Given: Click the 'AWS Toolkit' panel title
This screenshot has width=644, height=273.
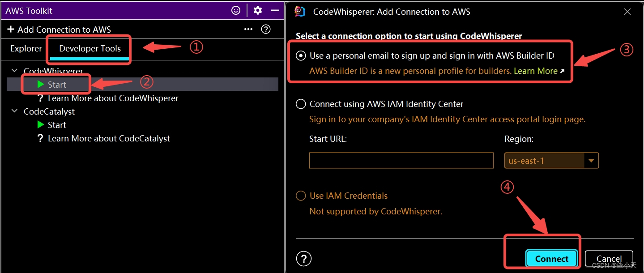Looking at the screenshot, I should coord(29,10).
